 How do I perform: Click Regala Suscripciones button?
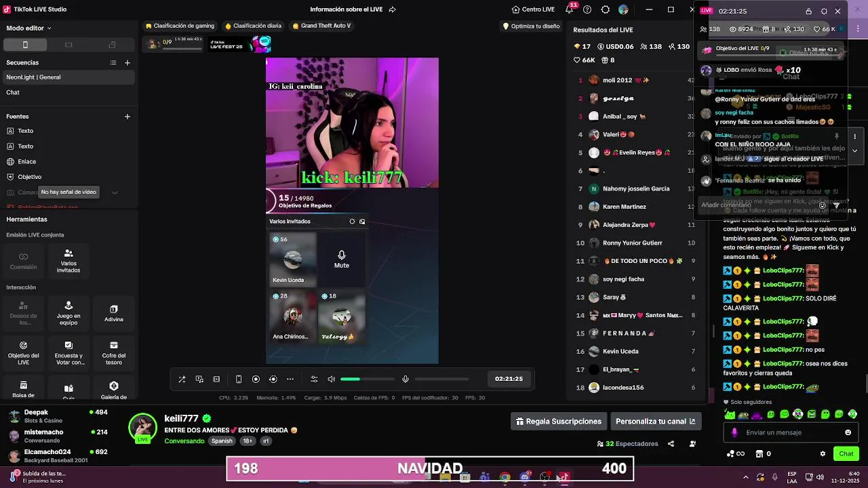coord(558,422)
